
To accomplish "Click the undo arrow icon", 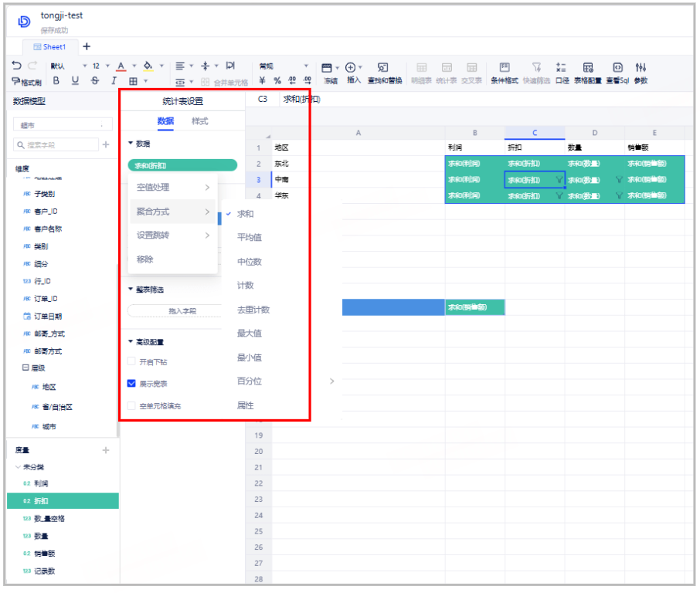I will click(17, 66).
